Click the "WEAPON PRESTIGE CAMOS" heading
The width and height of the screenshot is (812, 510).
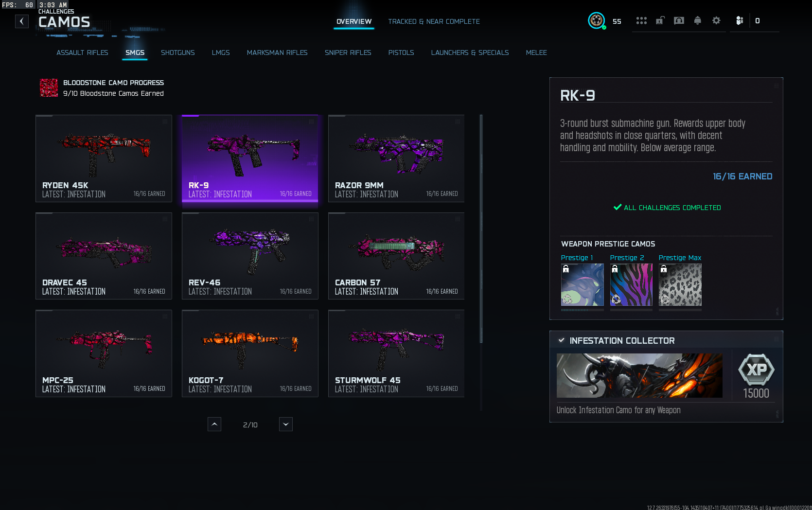click(608, 244)
